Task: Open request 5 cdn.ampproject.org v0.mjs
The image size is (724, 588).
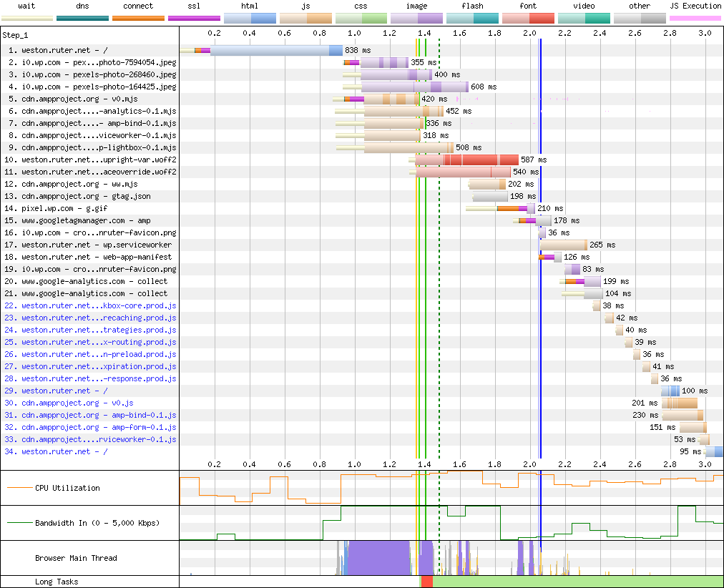Action: (x=79, y=99)
